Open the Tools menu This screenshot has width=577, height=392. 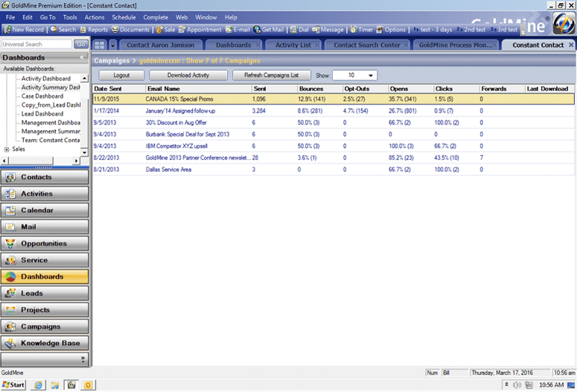[70, 17]
